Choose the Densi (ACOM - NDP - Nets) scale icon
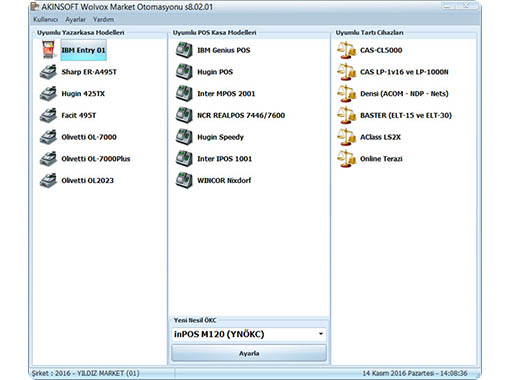510x380 pixels. [x=346, y=94]
